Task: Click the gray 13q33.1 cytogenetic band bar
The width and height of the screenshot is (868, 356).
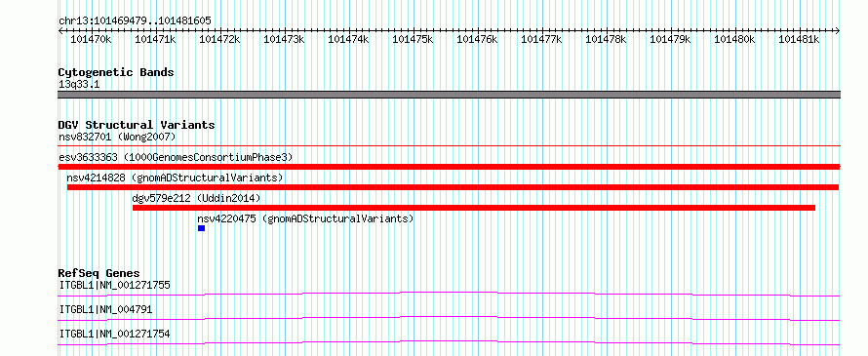Action: 449,95
